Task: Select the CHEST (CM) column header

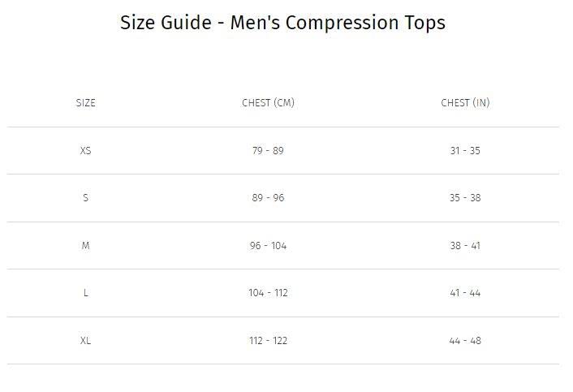Action: click(x=268, y=103)
